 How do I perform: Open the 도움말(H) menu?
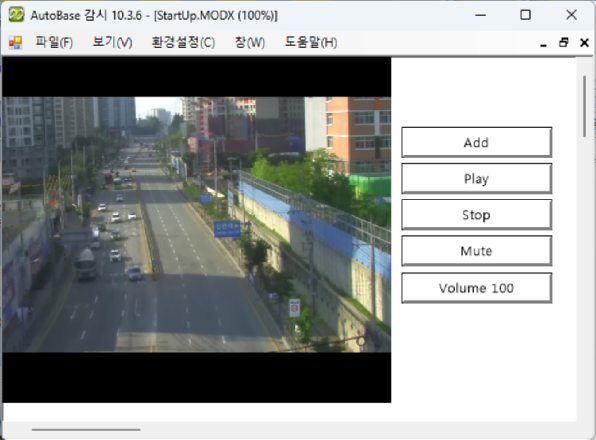click(x=311, y=42)
